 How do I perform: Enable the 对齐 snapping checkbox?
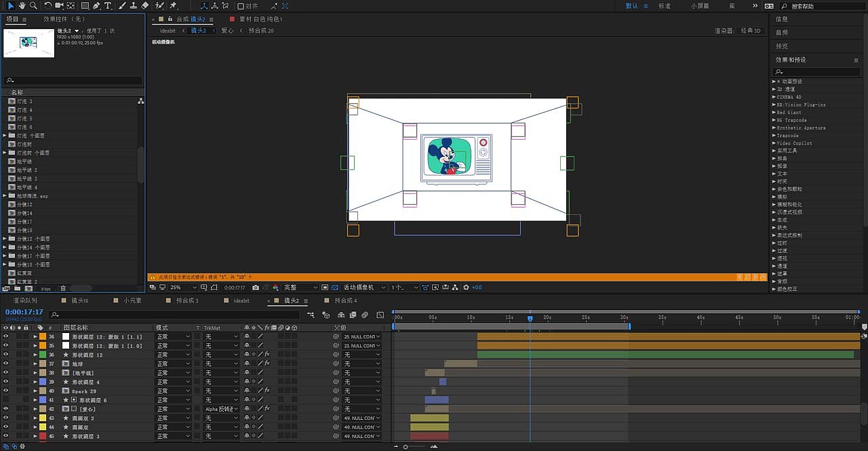[241, 5]
